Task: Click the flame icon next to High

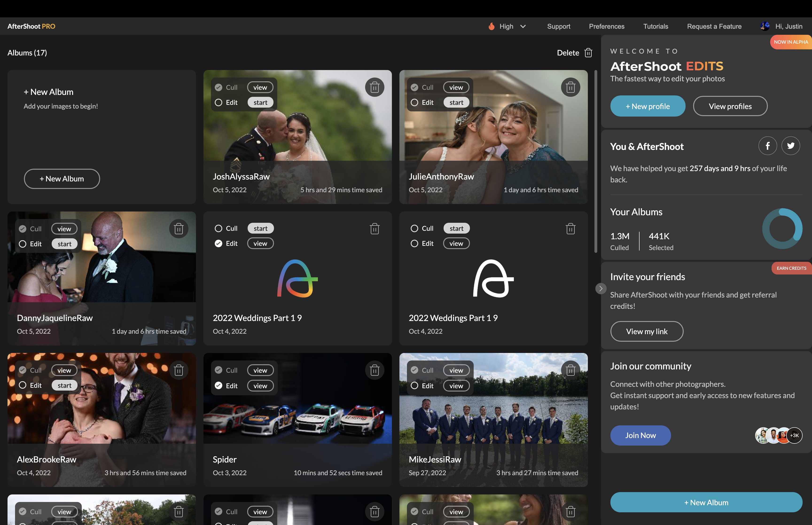Action: coord(491,26)
